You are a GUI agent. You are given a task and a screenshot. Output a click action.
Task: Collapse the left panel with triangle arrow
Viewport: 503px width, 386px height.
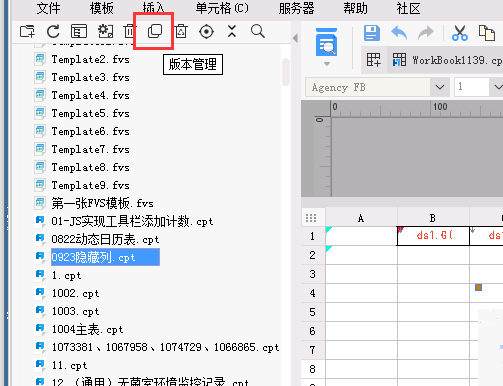click(x=295, y=38)
